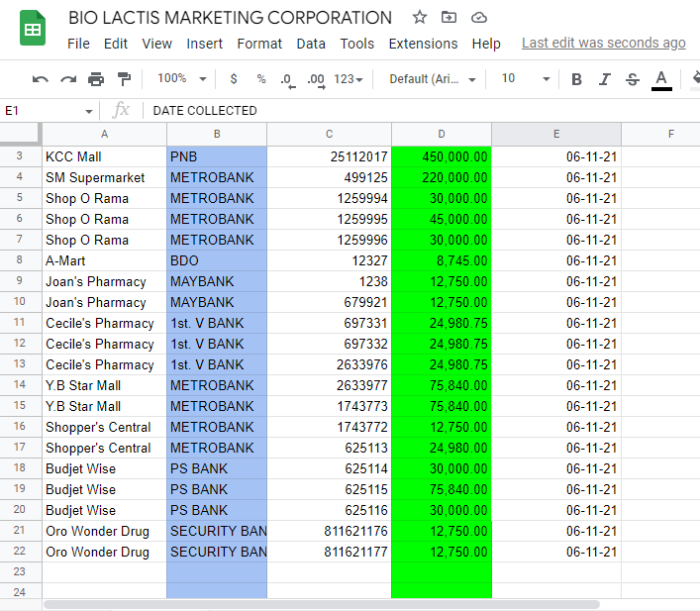Select column D header

[x=442, y=134]
